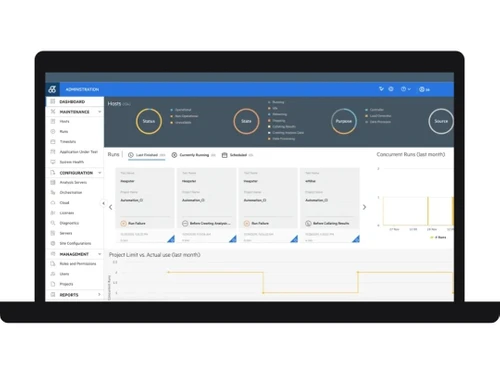The width and height of the screenshot is (500, 375).
Task: Click the Timeslots calendar icon
Action: click(x=53, y=142)
